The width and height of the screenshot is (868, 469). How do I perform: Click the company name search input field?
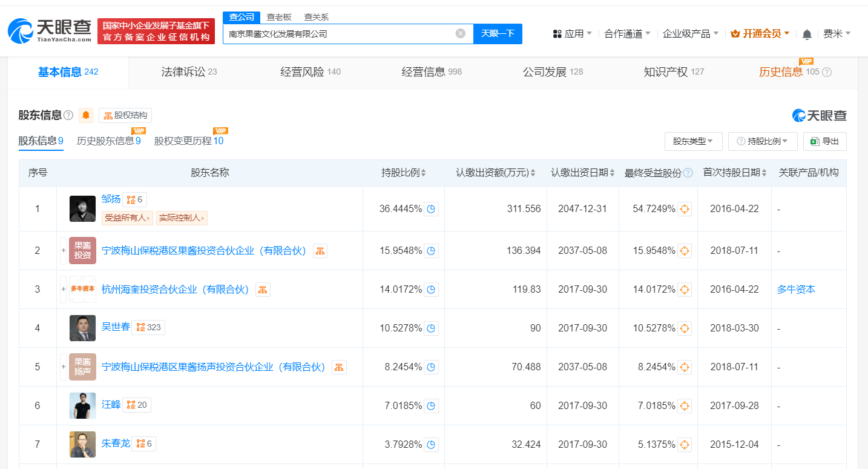(x=339, y=34)
